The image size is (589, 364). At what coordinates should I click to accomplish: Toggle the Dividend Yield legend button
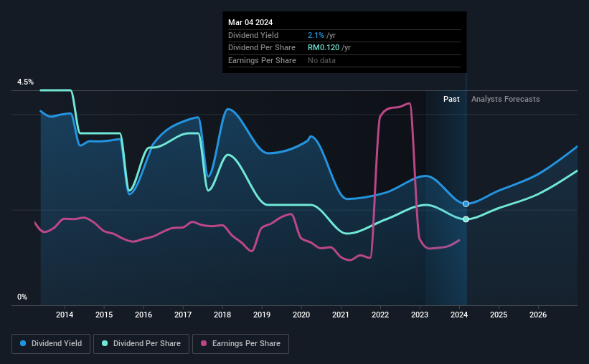tap(51, 344)
